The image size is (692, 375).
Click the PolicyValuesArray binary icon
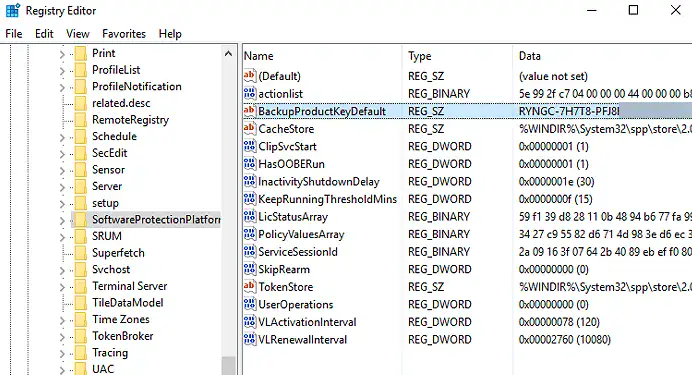click(x=249, y=234)
